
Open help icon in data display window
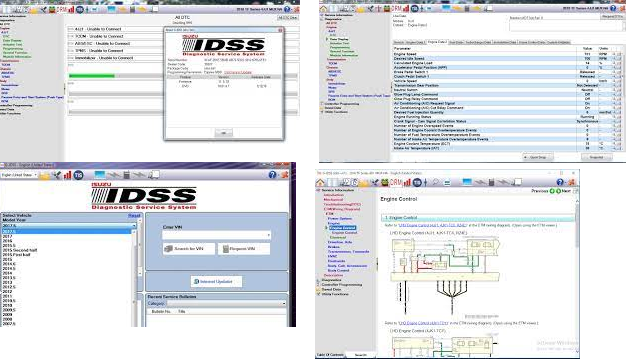click(613, 8)
